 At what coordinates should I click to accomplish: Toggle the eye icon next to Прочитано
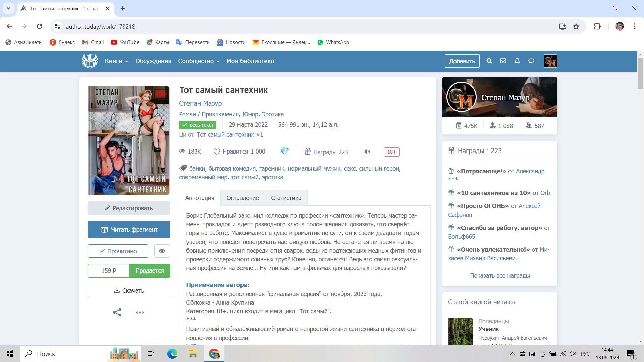click(x=162, y=251)
